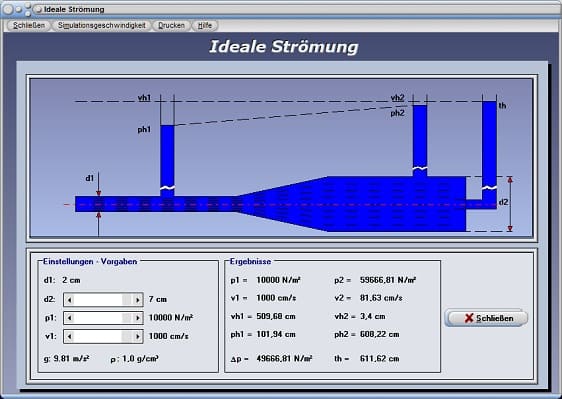Click the red X icon on Schließen button
This screenshot has height=399, width=562.
[x=469, y=318]
